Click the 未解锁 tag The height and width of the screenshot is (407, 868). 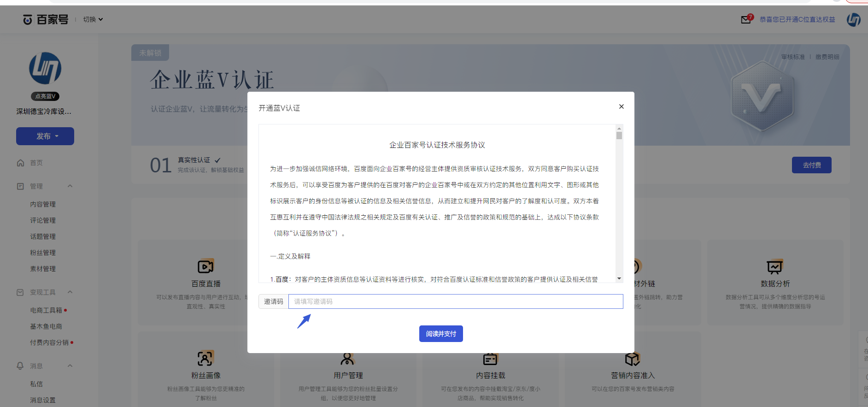tap(150, 53)
